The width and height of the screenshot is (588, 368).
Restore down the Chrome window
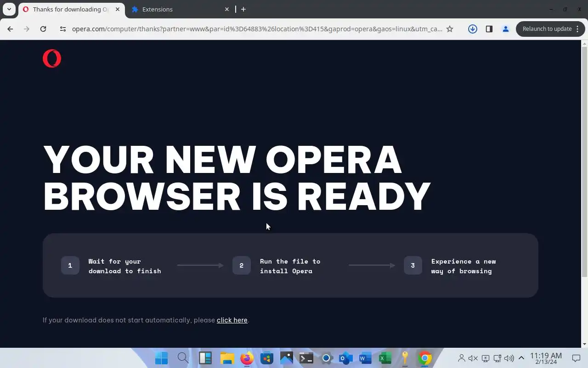(565, 9)
